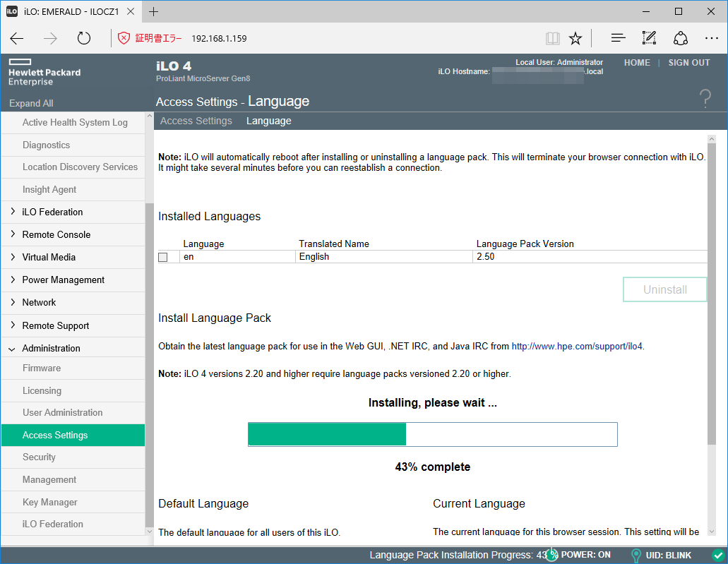This screenshot has height=564, width=728.
Task: Switch to the Access Settings tab
Action: click(x=196, y=121)
